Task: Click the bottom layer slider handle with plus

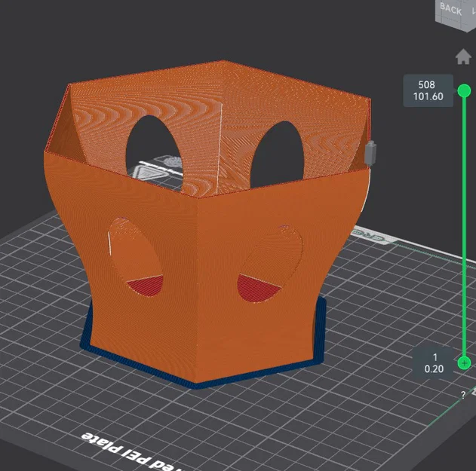Action: (464, 362)
